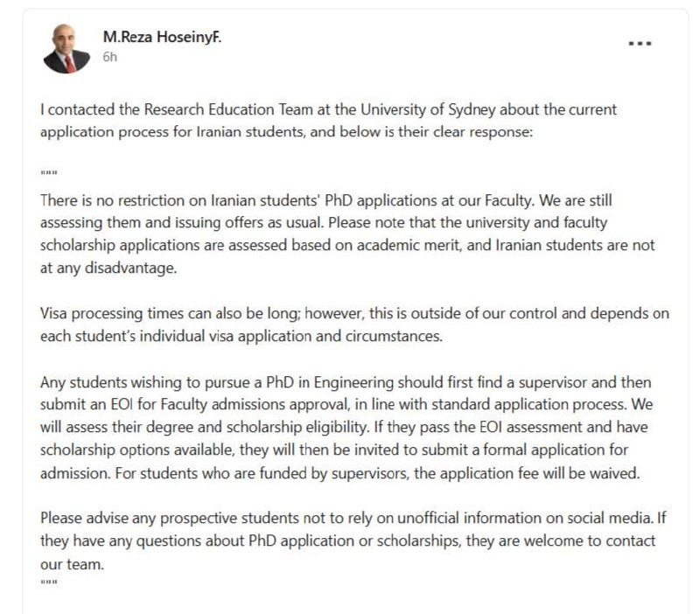The image size is (700, 614).
Task: Open the M.Reza HoseinyF. profile name link
Action: (x=162, y=37)
